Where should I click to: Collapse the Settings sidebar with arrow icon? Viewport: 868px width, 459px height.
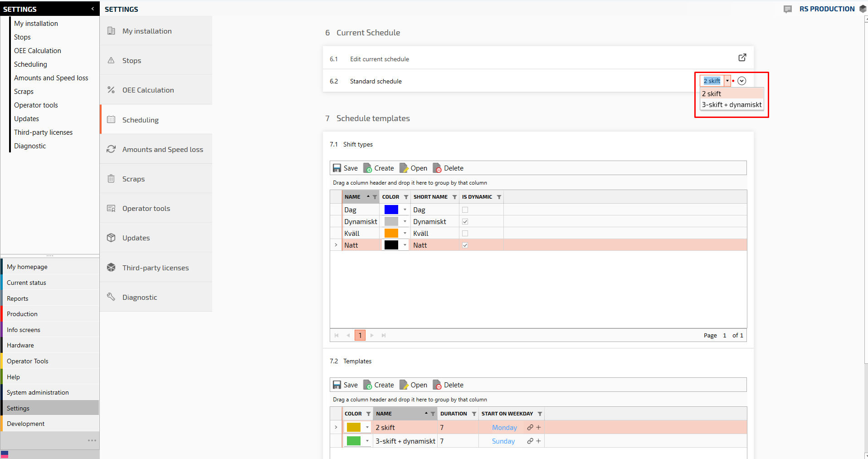(x=93, y=9)
